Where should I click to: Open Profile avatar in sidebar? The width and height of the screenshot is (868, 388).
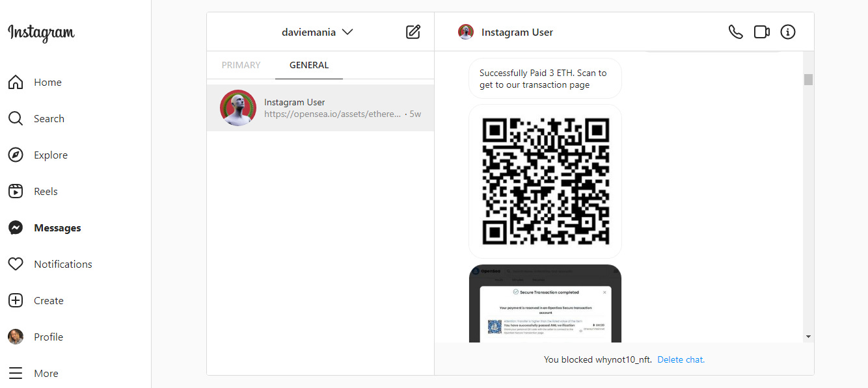pyautogui.click(x=16, y=337)
